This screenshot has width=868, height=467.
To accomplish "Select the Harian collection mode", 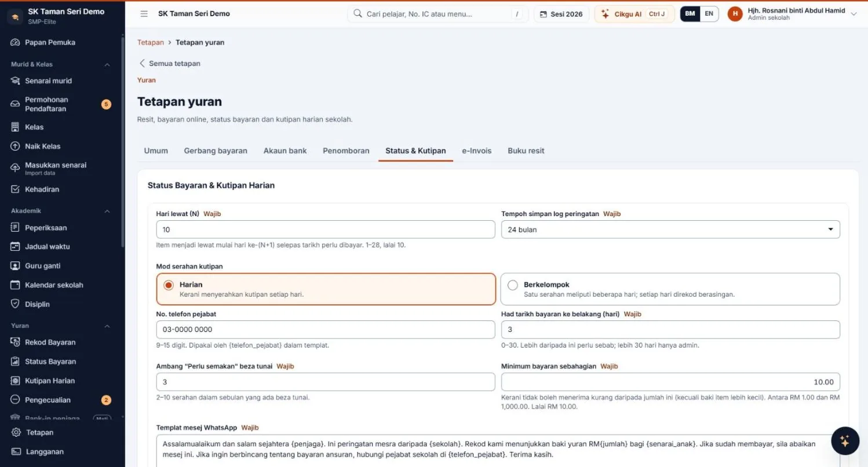I will 326,289.
